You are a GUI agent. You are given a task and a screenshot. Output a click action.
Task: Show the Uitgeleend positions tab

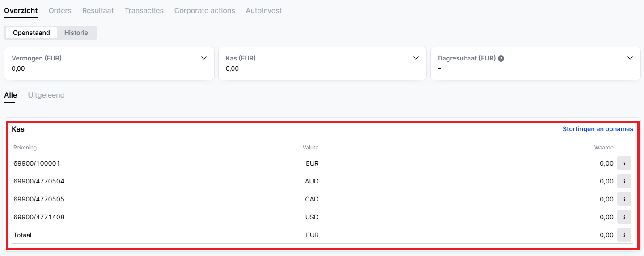click(x=46, y=95)
